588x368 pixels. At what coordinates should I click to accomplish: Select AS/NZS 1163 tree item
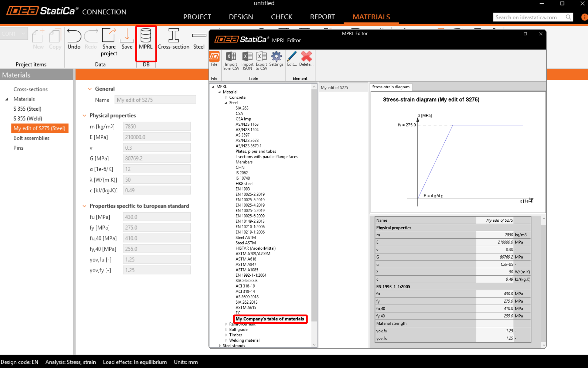247,124
